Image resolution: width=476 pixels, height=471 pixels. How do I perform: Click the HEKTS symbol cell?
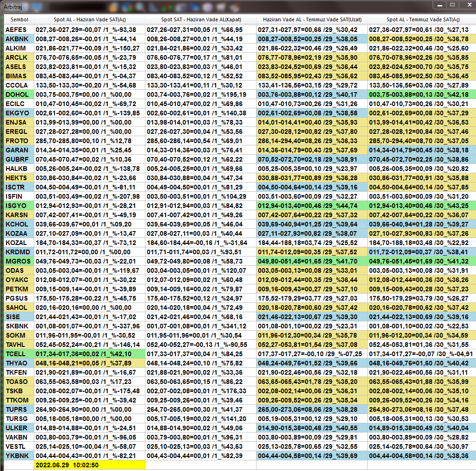click(19, 178)
